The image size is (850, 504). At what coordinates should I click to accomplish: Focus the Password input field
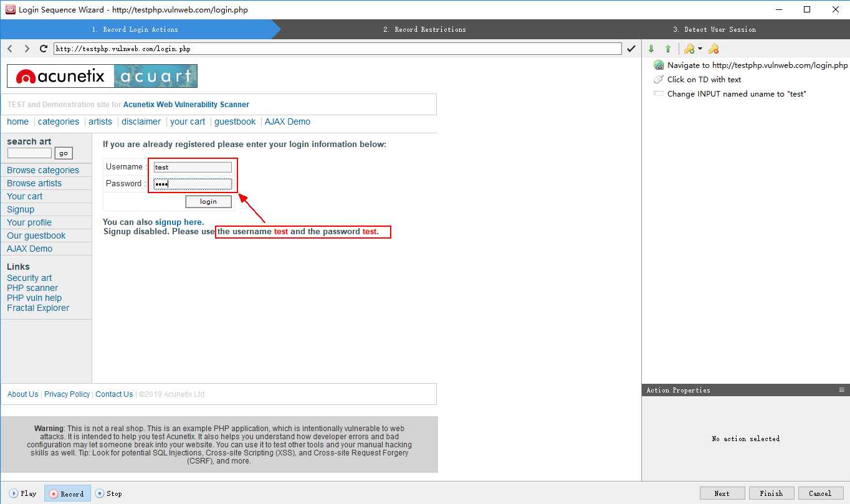pos(193,184)
